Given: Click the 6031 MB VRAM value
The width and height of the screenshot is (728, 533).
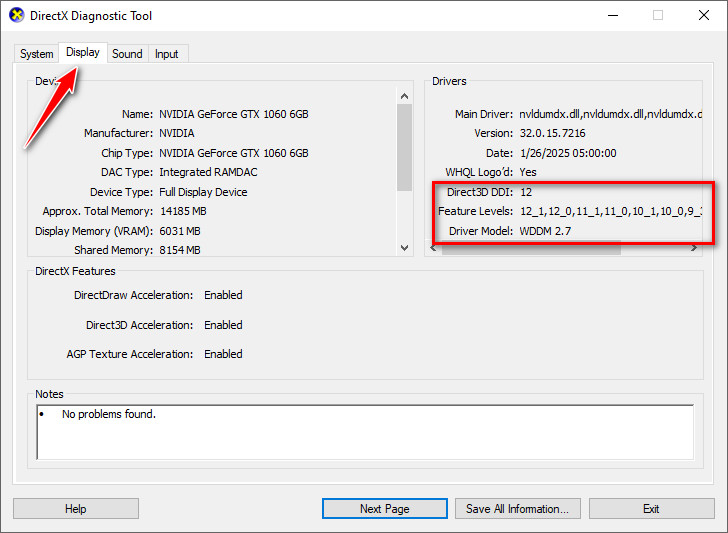Looking at the screenshot, I should coord(180,231).
